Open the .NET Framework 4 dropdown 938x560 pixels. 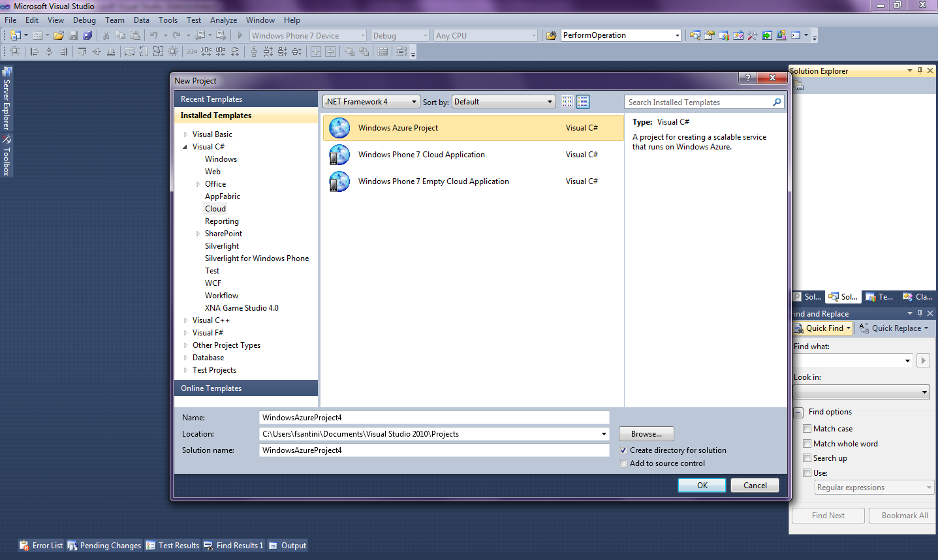click(x=371, y=102)
